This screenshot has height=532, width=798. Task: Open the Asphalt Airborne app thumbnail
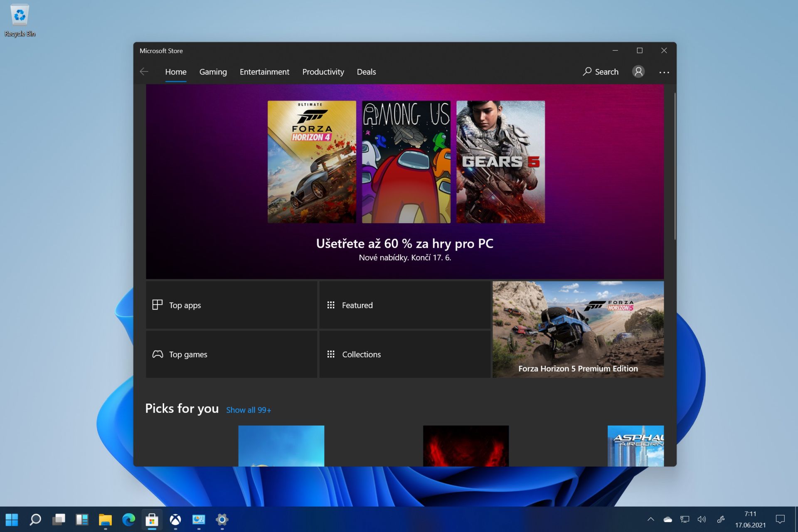[x=635, y=446]
